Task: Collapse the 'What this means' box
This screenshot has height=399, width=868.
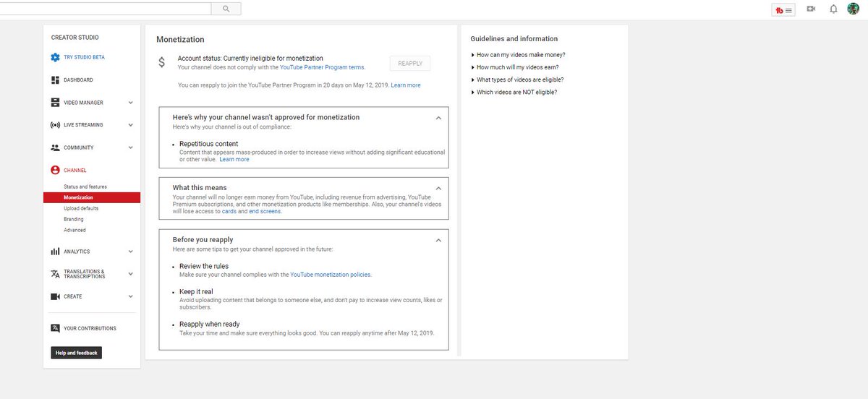Action: click(x=438, y=187)
